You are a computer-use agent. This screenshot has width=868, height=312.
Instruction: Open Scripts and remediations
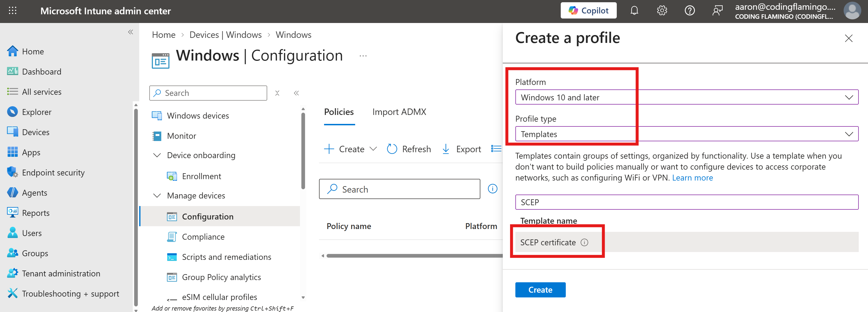point(226,257)
